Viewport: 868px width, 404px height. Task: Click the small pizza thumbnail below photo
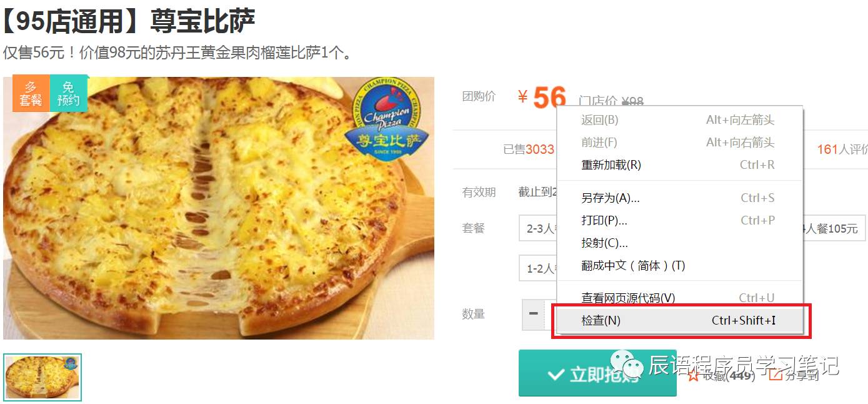click(x=42, y=377)
